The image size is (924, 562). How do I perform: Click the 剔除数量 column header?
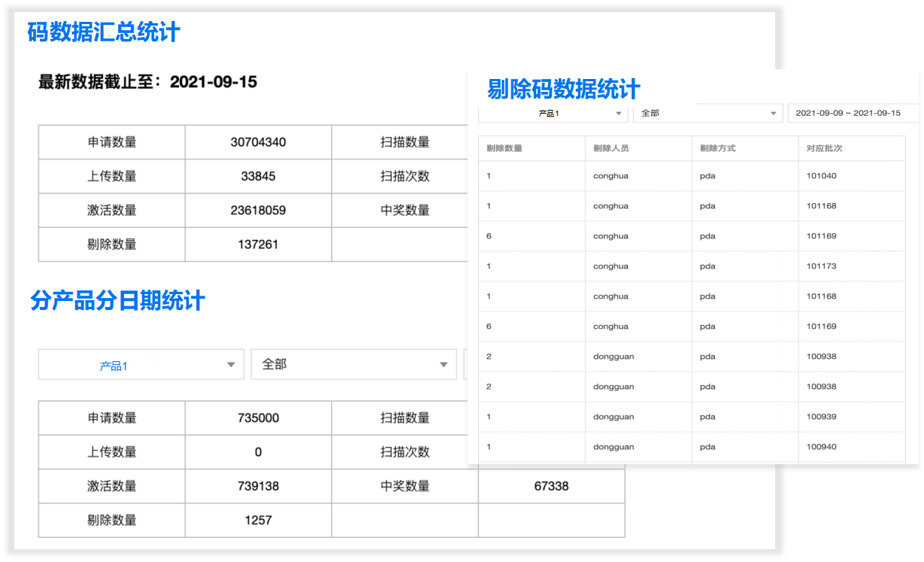(504, 148)
